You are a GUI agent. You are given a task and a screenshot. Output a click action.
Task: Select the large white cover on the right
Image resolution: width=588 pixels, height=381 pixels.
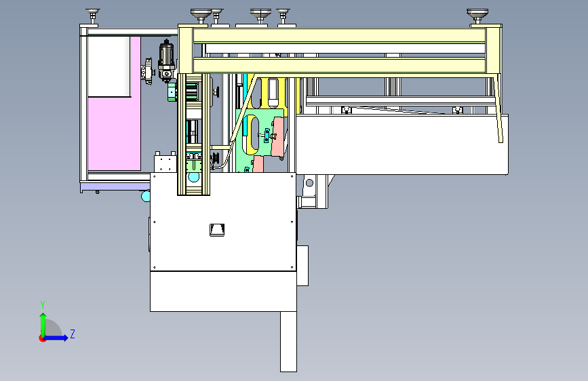tap(402, 144)
